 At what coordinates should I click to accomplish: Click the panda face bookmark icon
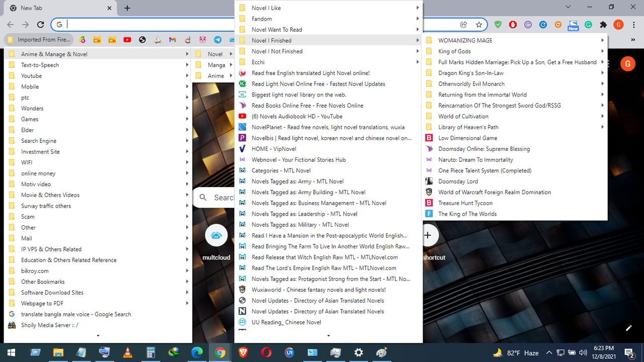(x=202, y=40)
